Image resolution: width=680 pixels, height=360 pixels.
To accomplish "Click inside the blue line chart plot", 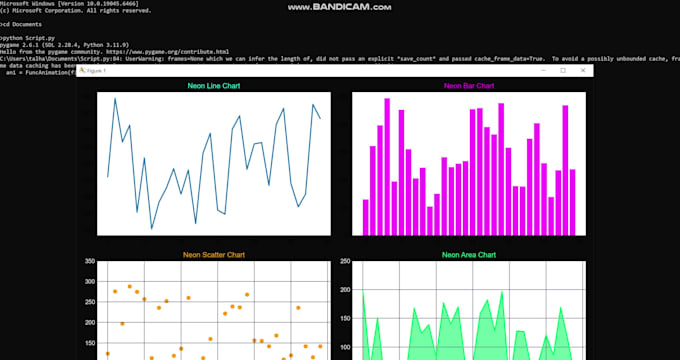I will (x=214, y=164).
